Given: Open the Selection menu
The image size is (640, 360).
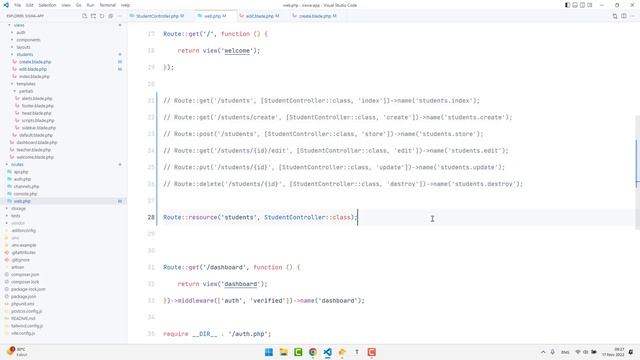Looking at the screenshot, I should coord(47,5).
